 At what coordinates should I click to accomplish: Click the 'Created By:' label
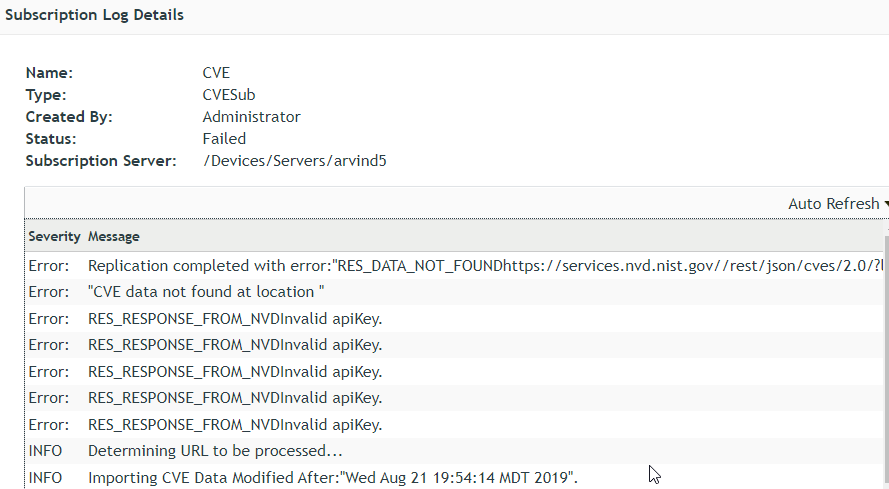click(x=69, y=117)
